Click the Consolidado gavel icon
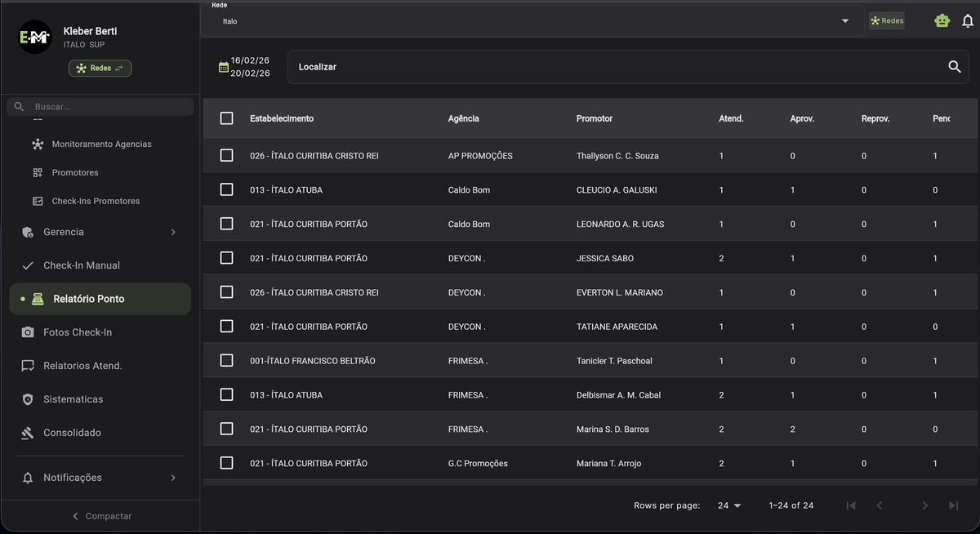Image resolution: width=980 pixels, height=534 pixels. click(28, 433)
